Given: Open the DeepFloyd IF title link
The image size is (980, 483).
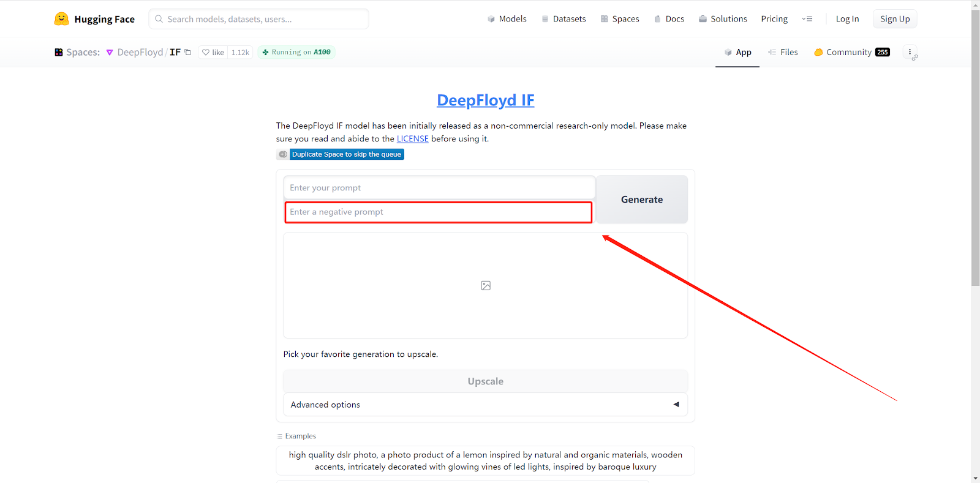Looking at the screenshot, I should click(486, 100).
